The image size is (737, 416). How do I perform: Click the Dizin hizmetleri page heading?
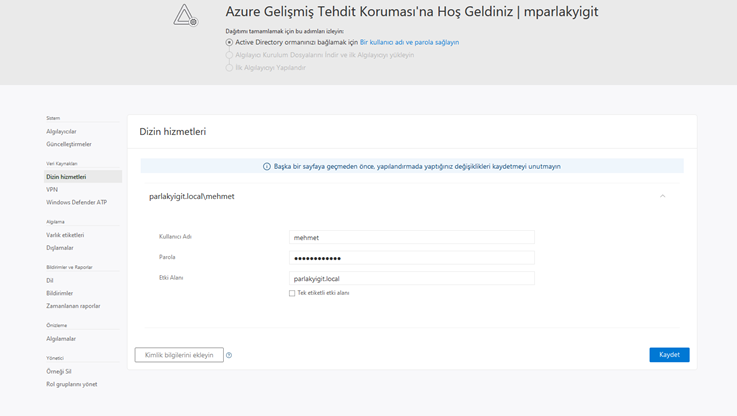point(172,132)
